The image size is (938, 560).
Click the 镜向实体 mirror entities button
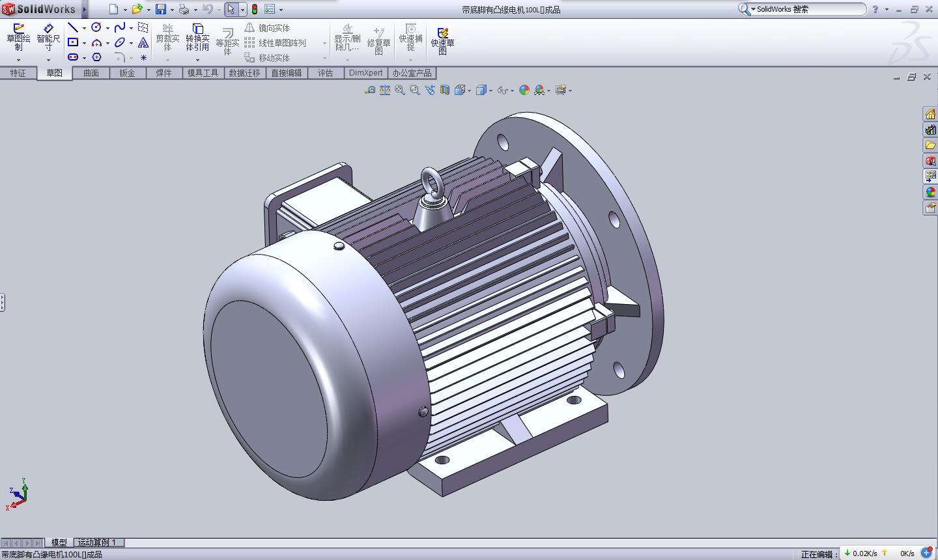[267, 28]
